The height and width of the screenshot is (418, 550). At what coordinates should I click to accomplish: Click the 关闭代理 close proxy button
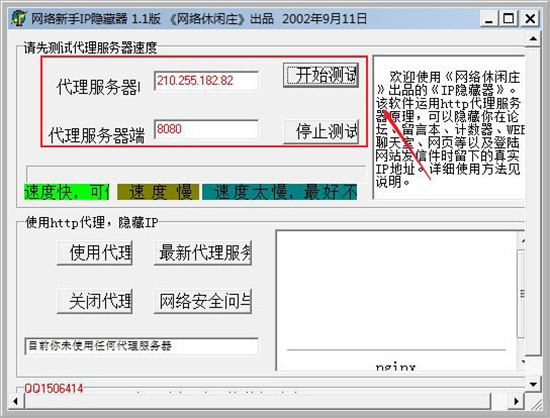[x=95, y=301]
